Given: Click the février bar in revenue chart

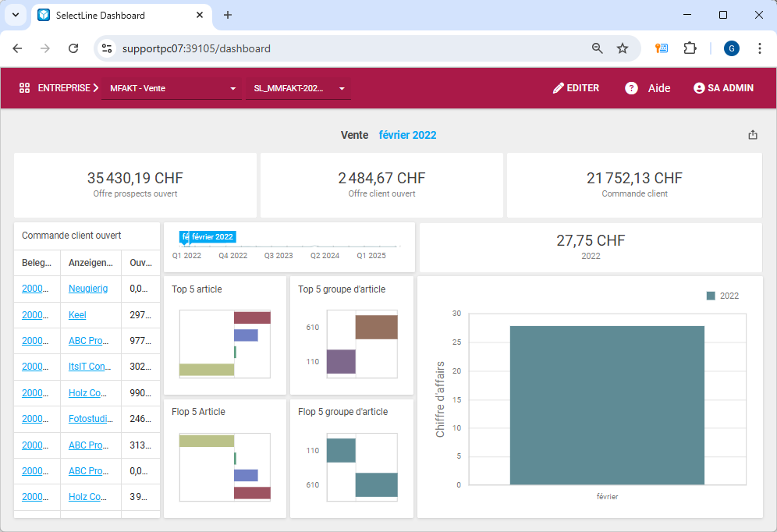Looking at the screenshot, I should pyautogui.click(x=606, y=406).
